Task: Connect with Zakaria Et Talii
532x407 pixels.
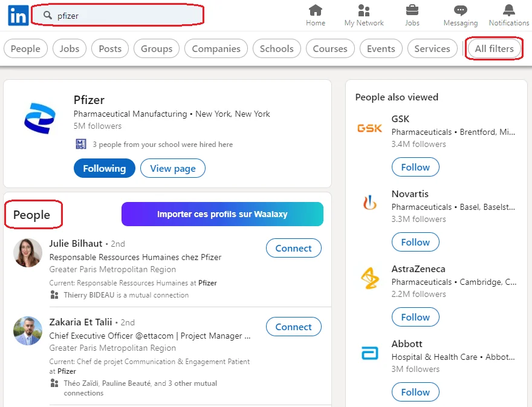Action: pos(293,327)
